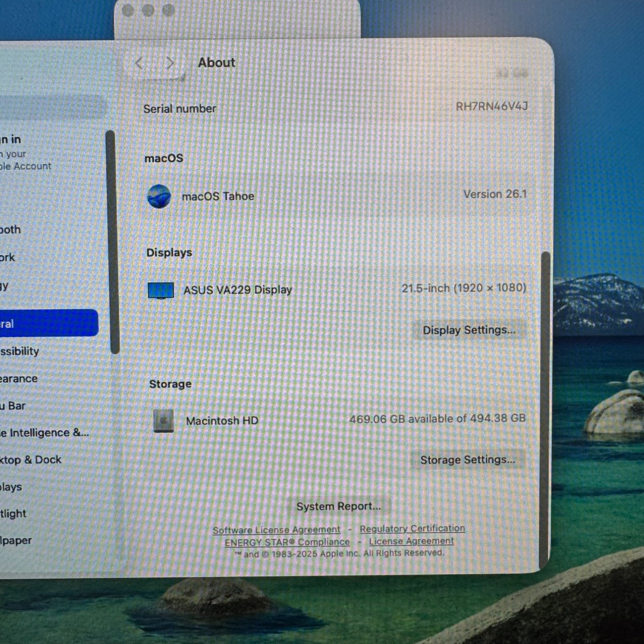Click Sign in with your Apple Account
This screenshot has width=644, height=644.
point(25,152)
